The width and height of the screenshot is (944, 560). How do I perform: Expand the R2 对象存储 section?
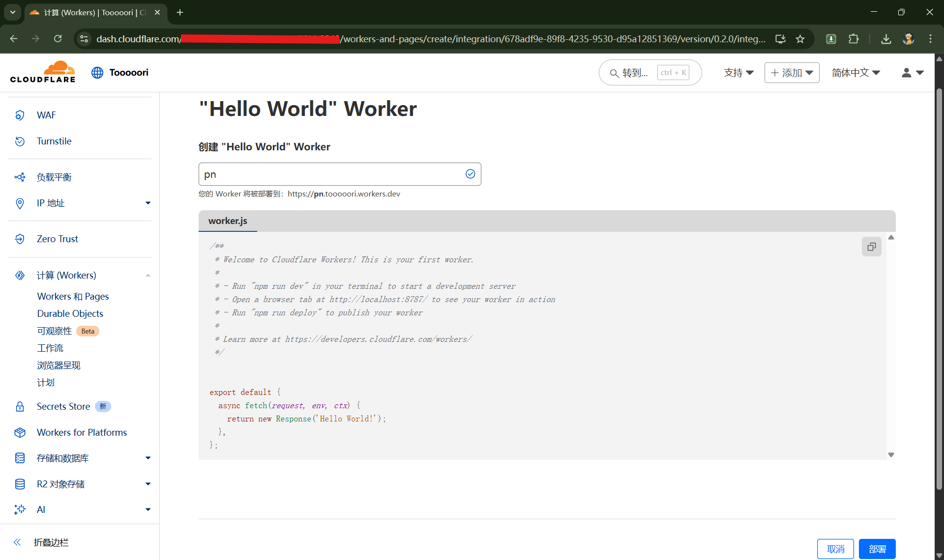click(x=148, y=484)
